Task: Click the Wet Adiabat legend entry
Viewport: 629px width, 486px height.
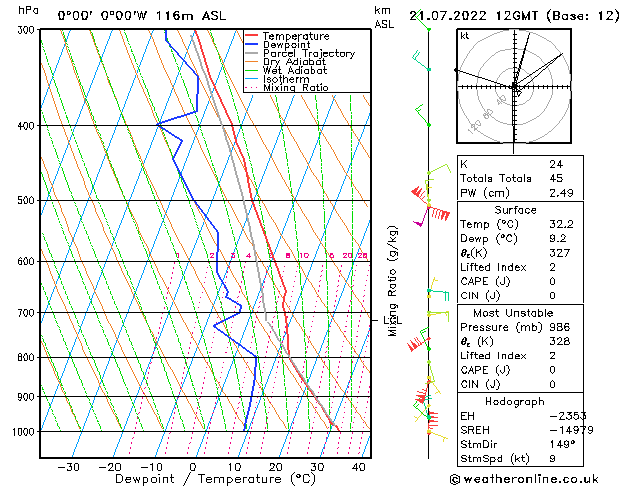Action: tap(295, 70)
